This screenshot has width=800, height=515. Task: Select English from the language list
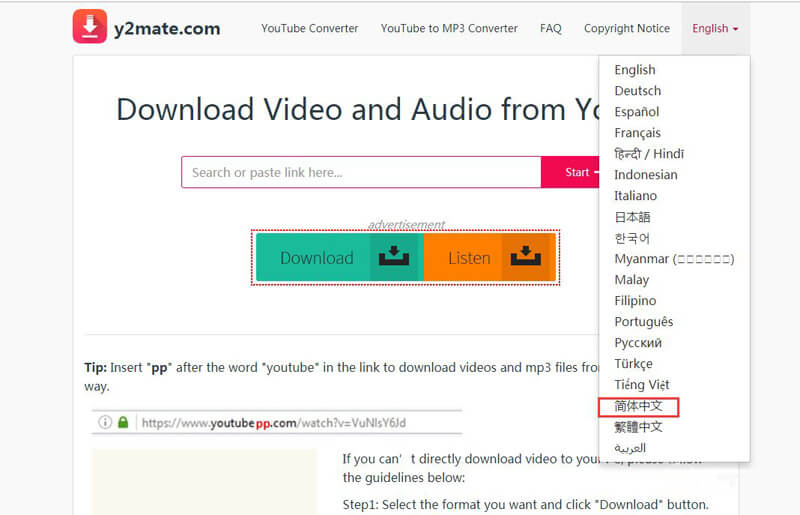(635, 70)
